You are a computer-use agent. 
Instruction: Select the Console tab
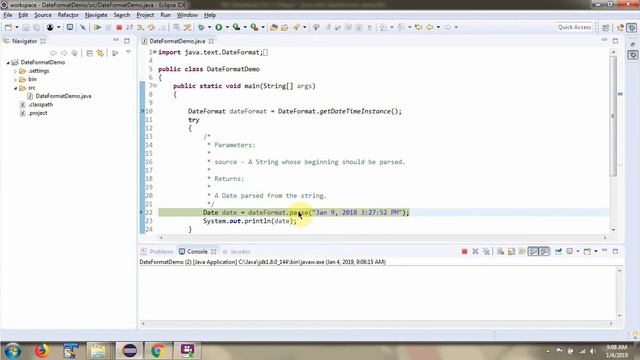[197, 251]
